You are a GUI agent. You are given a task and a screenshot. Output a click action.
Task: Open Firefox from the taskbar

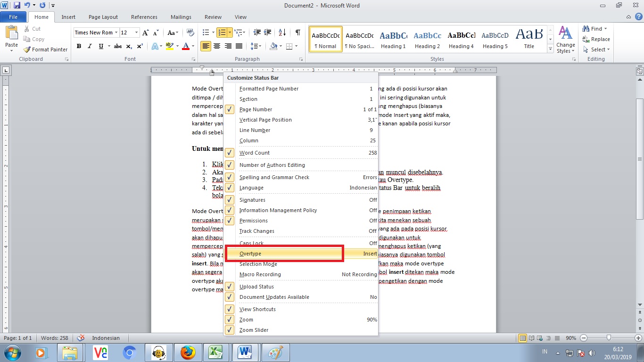[187, 352]
